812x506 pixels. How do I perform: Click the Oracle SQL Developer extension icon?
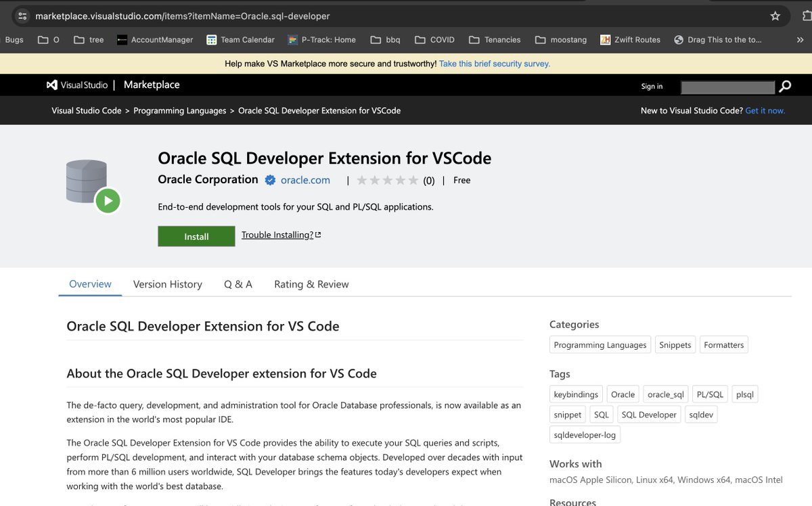click(x=93, y=186)
